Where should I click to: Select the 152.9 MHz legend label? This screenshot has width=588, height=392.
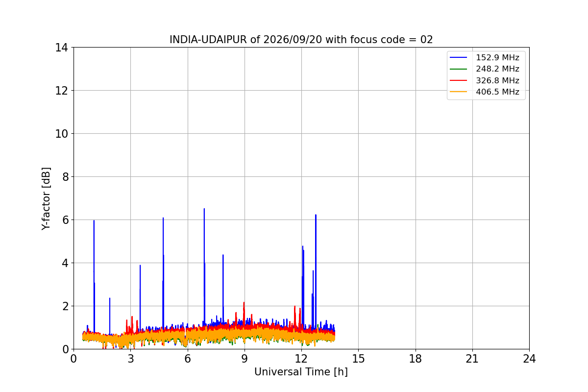pos(497,58)
